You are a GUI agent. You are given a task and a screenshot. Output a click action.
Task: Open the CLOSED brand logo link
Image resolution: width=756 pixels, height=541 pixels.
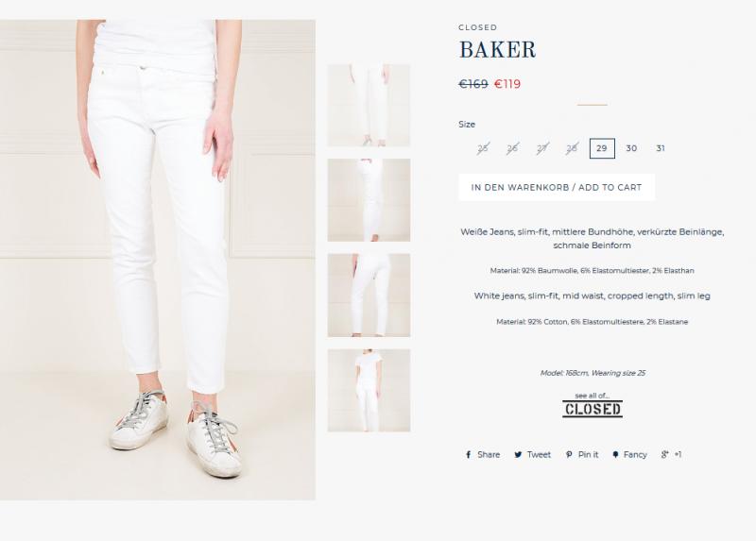click(x=593, y=409)
